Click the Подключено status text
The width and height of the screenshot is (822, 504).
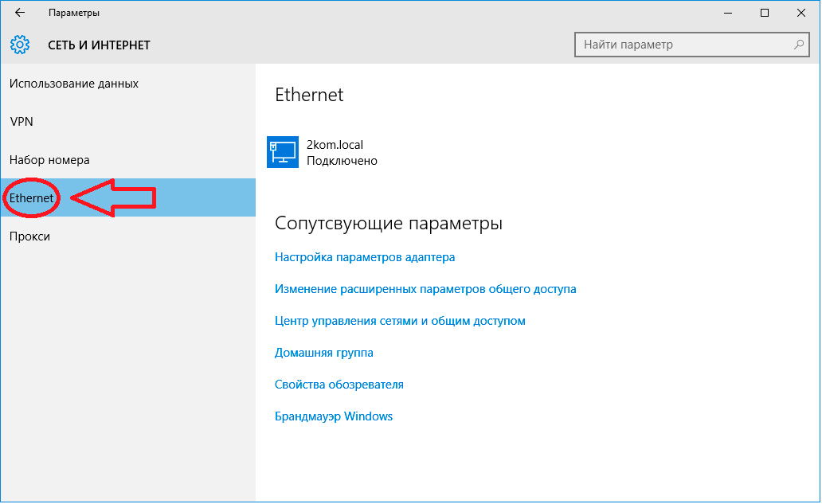342,161
